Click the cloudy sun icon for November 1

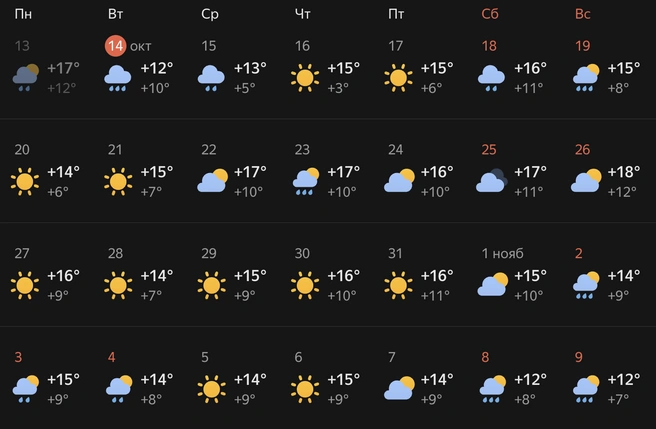(493, 285)
